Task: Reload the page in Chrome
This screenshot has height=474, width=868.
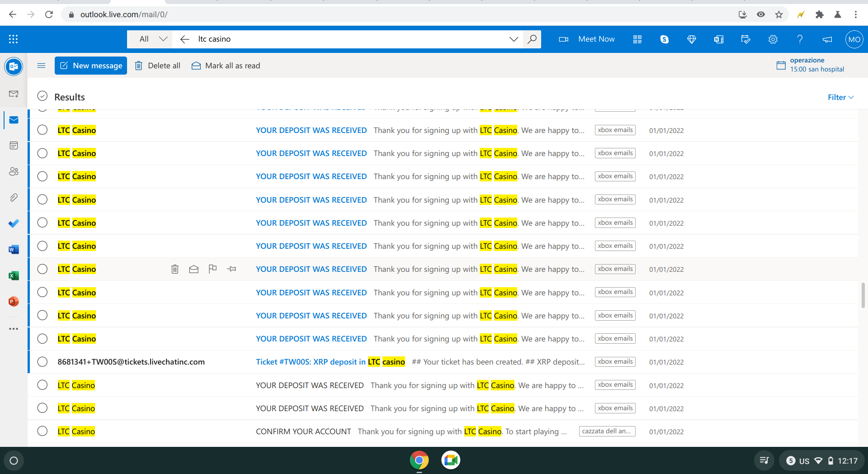Action: point(49,14)
